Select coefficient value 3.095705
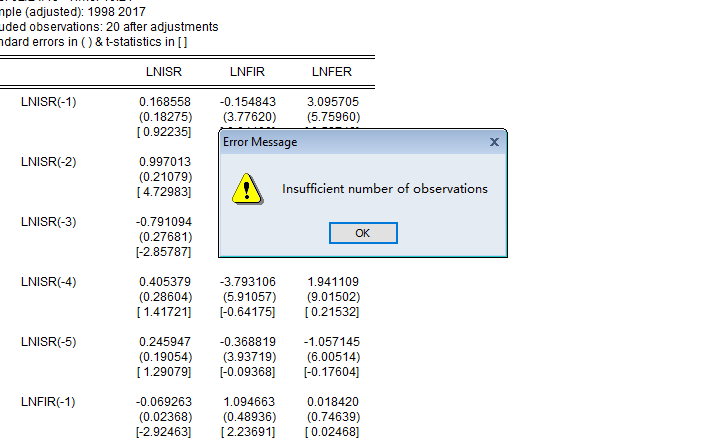 [332, 102]
